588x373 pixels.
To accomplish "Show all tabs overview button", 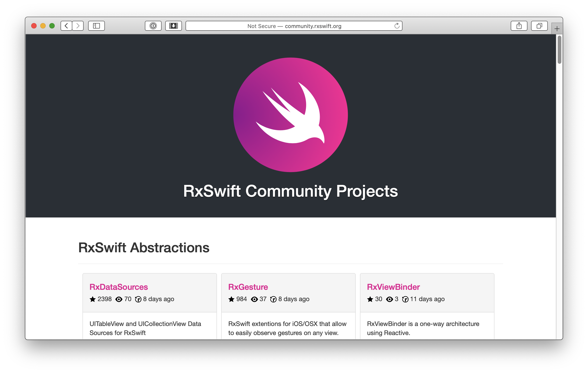I will (x=539, y=26).
